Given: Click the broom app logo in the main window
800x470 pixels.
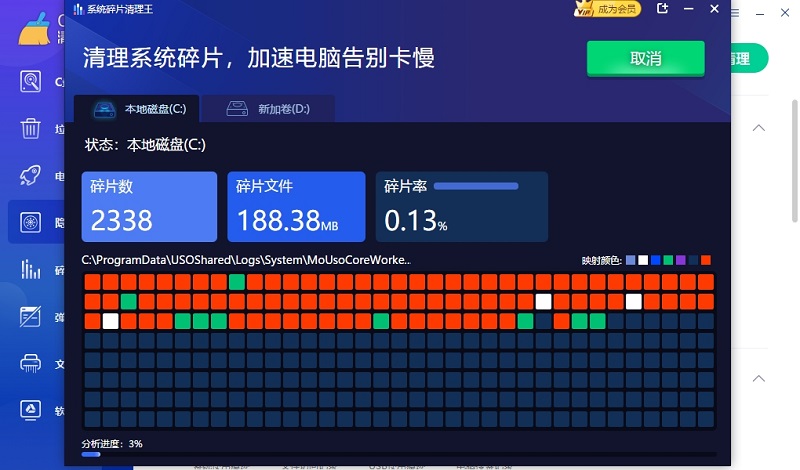Looking at the screenshot, I should click(34, 29).
